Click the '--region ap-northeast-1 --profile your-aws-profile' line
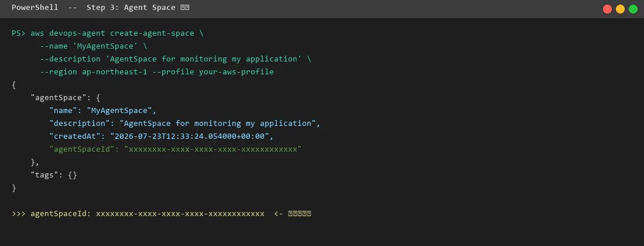The height and width of the screenshot is (246, 644). pyautogui.click(x=157, y=72)
